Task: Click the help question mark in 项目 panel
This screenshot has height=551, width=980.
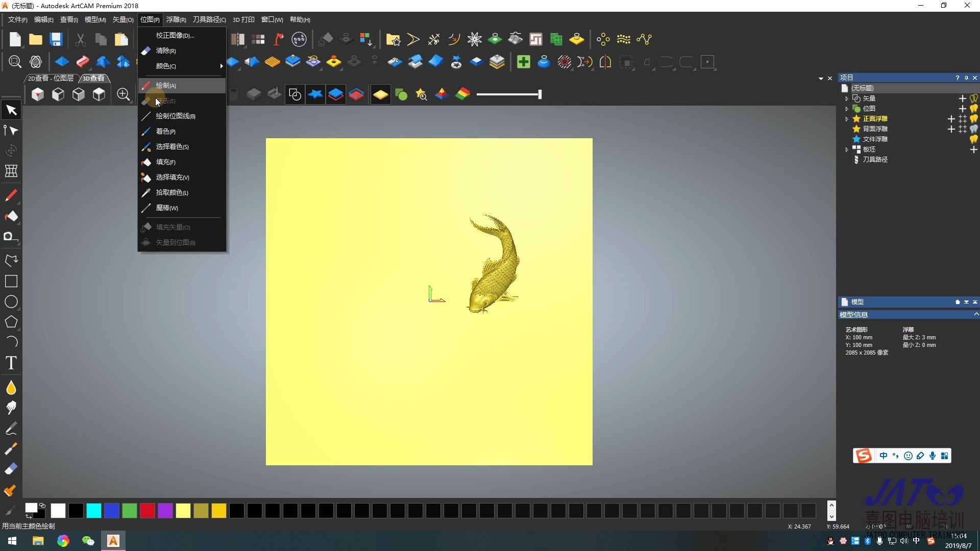Action: tap(957, 78)
